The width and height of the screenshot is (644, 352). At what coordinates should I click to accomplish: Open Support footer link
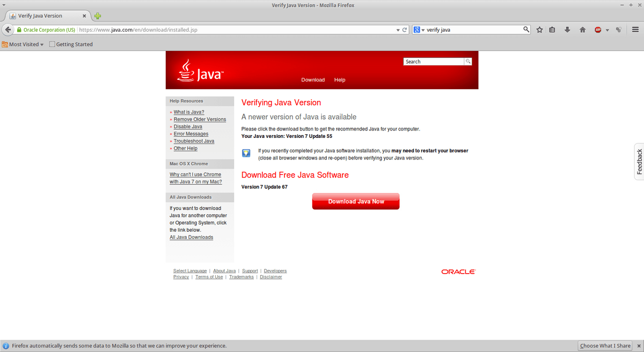pyautogui.click(x=250, y=271)
